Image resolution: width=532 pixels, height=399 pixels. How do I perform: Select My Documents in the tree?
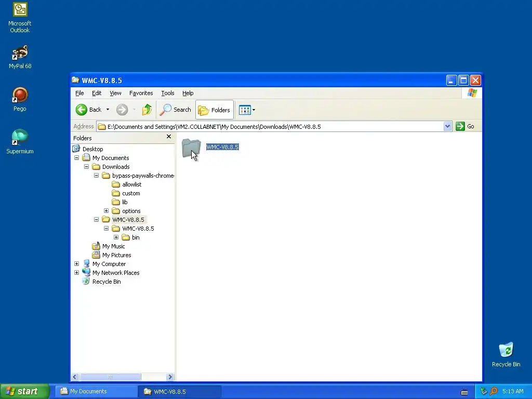[111, 158]
